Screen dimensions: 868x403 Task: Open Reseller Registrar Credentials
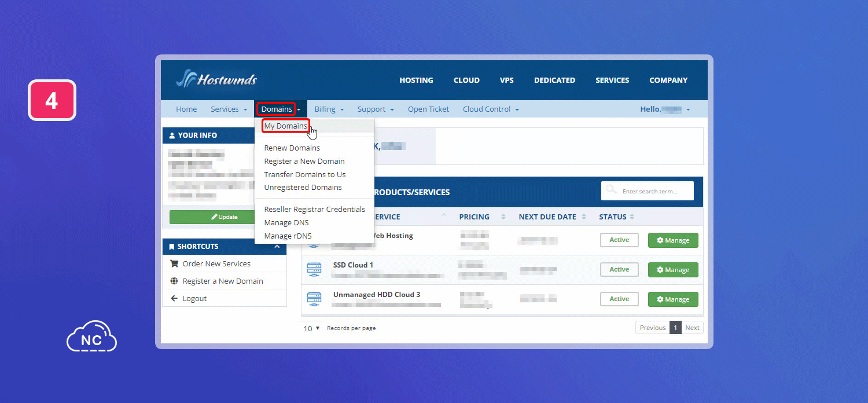point(315,209)
